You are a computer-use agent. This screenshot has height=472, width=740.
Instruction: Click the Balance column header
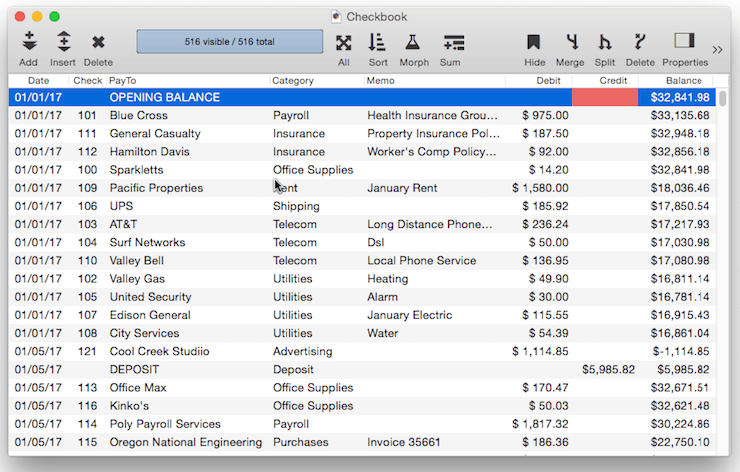click(x=683, y=80)
